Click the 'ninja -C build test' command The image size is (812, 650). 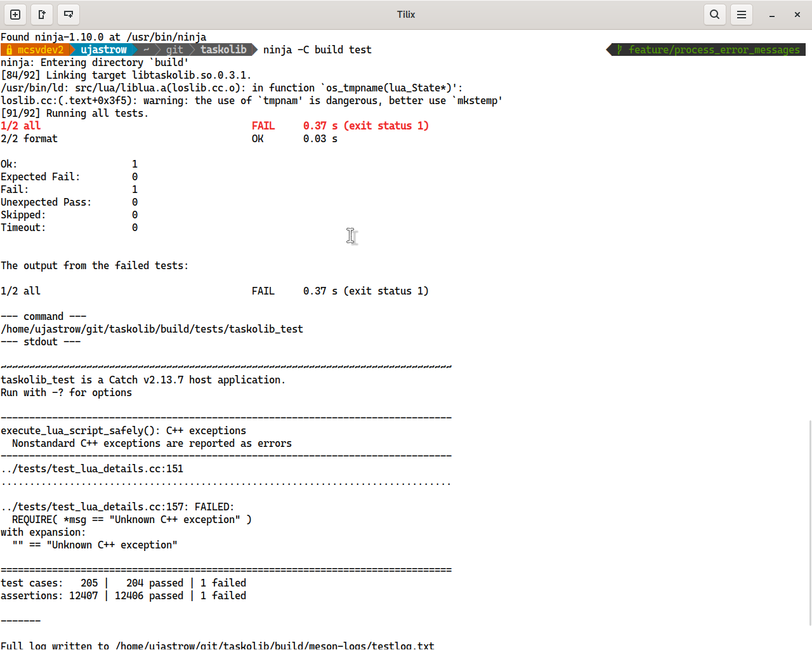(x=317, y=50)
